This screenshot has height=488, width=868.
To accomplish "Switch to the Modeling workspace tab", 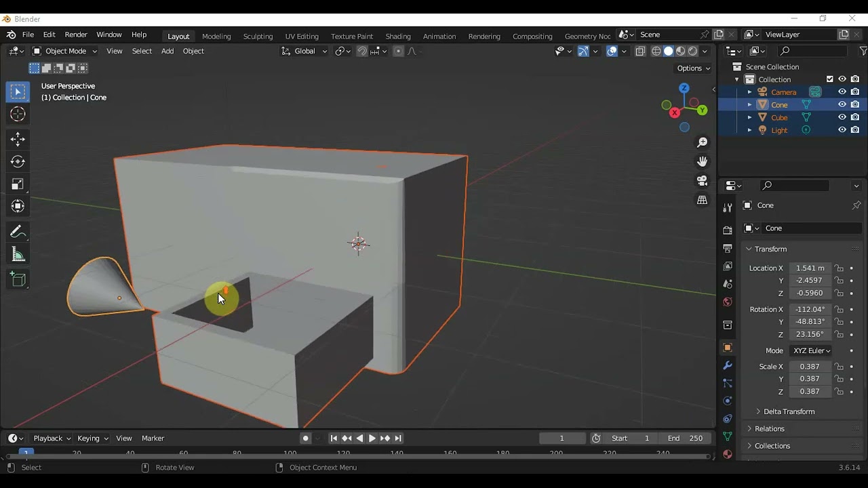I will (216, 36).
